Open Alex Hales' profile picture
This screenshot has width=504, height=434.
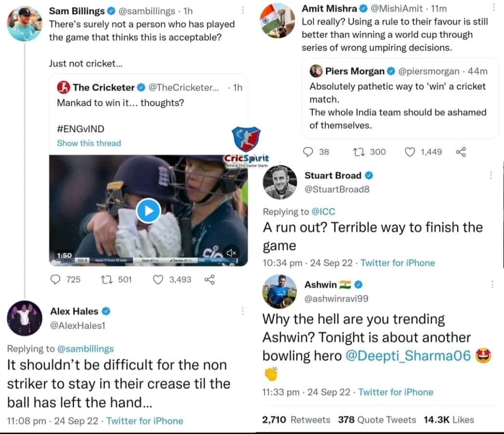point(25,318)
